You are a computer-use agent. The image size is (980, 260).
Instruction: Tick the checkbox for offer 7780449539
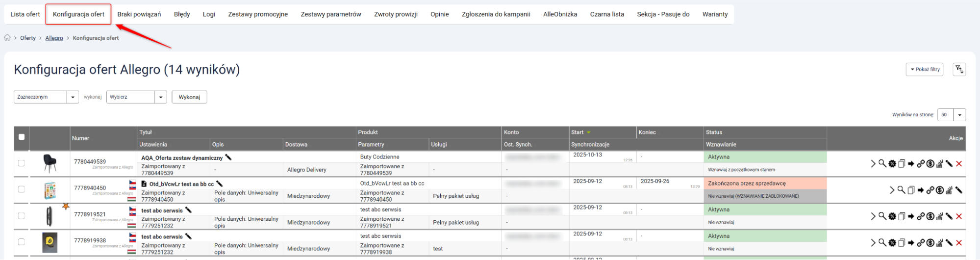22,163
